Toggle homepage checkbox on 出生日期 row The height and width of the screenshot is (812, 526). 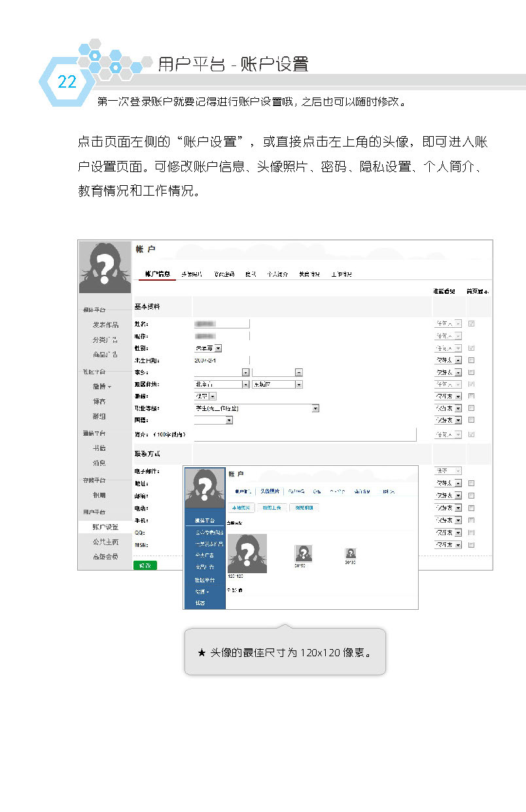pos(472,360)
